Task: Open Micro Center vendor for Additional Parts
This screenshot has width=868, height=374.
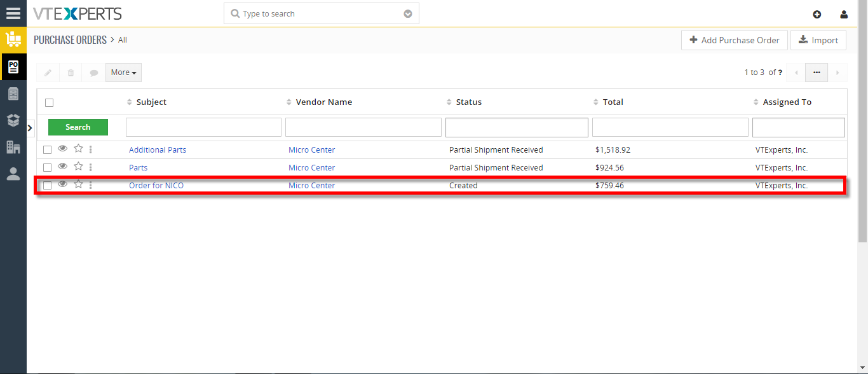Action: click(x=311, y=150)
